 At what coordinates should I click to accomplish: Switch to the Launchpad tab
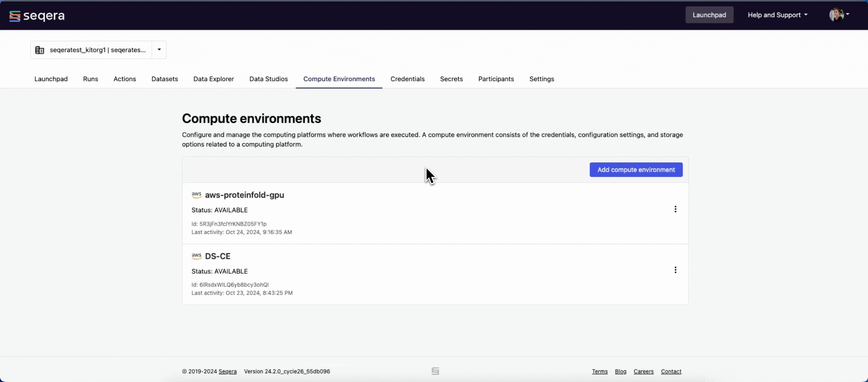pyautogui.click(x=50, y=79)
